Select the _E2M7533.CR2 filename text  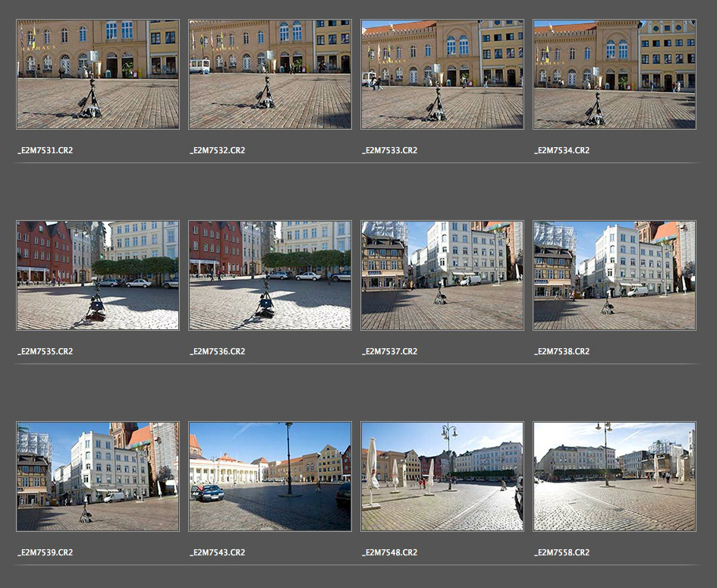click(x=390, y=150)
